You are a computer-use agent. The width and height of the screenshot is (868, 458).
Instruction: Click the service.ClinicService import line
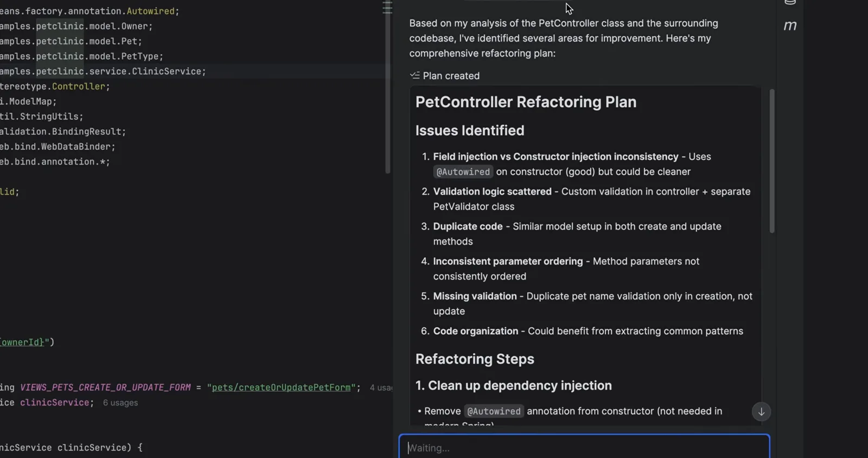[x=103, y=72]
